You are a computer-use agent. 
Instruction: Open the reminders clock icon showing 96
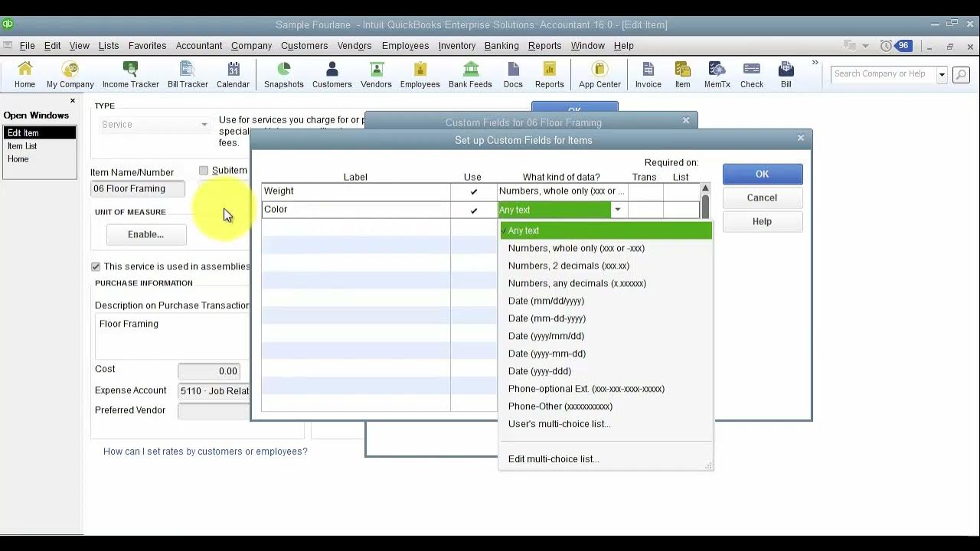pos(895,46)
